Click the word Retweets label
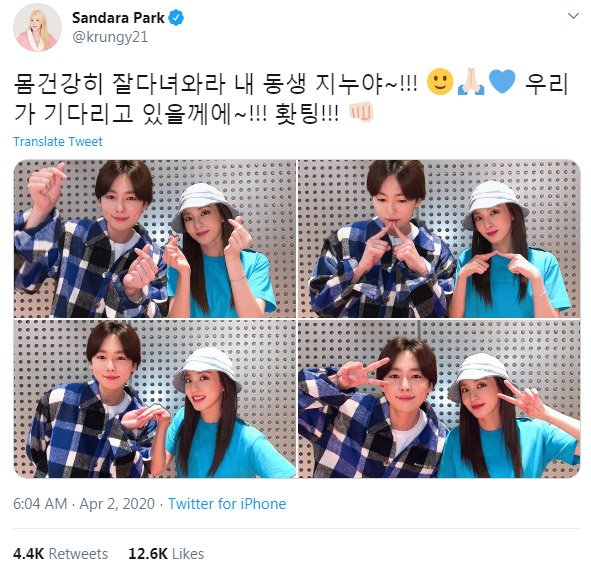The width and height of the screenshot is (591, 563). [x=78, y=554]
